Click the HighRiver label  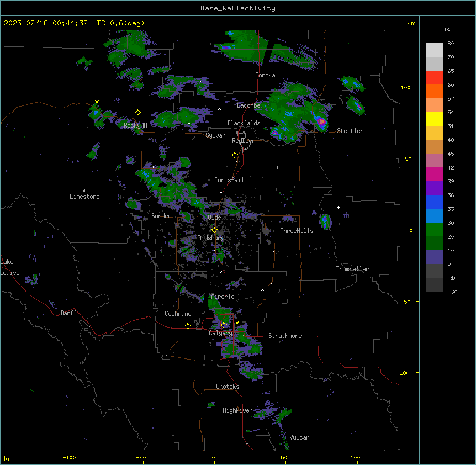coord(237,410)
